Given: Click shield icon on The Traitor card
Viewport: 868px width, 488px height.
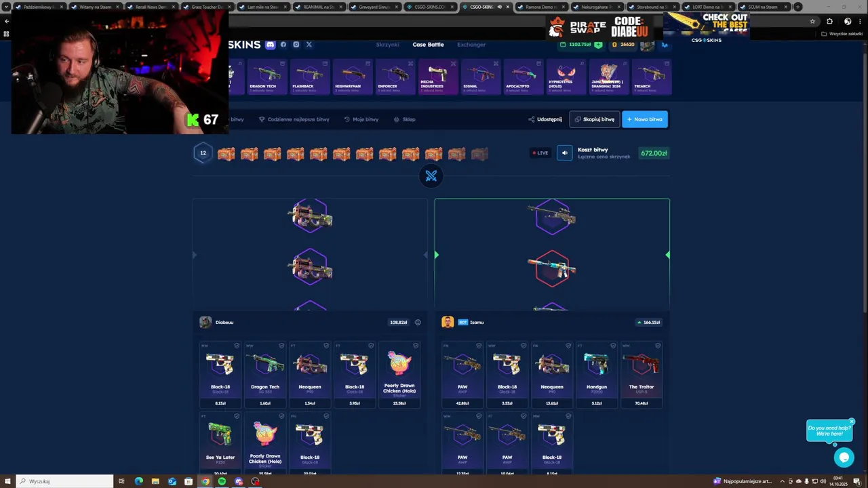Looking at the screenshot, I should 658,346.
